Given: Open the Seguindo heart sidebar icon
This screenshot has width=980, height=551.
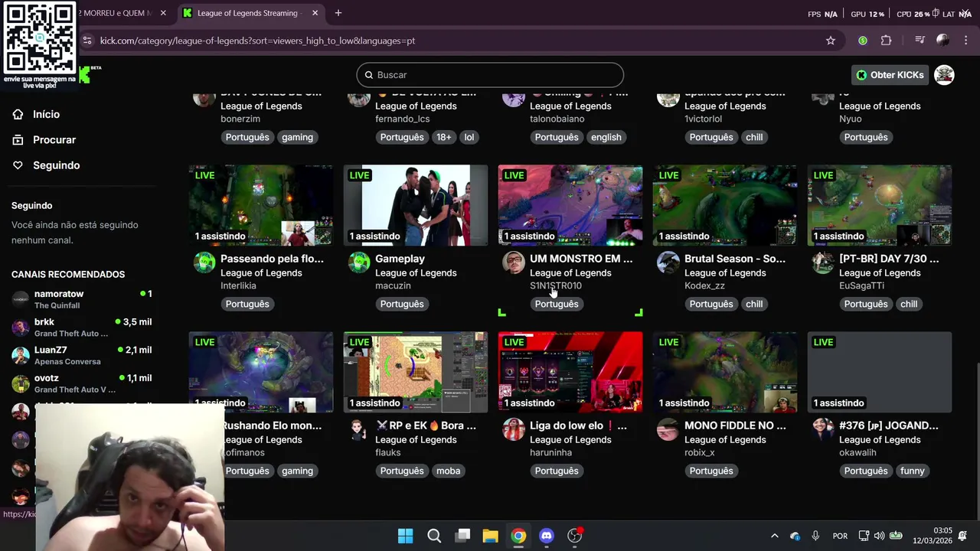Looking at the screenshot, I should point(18,165).
